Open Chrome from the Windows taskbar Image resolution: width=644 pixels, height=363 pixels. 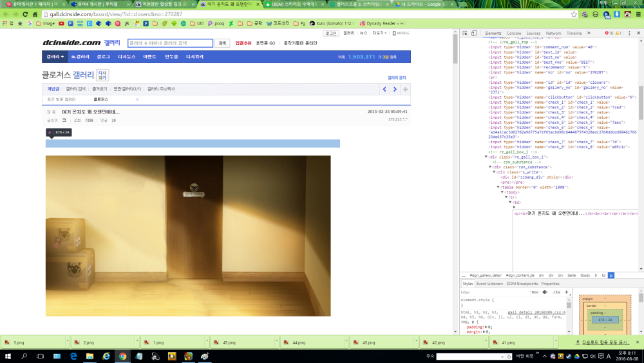(122, 356)
